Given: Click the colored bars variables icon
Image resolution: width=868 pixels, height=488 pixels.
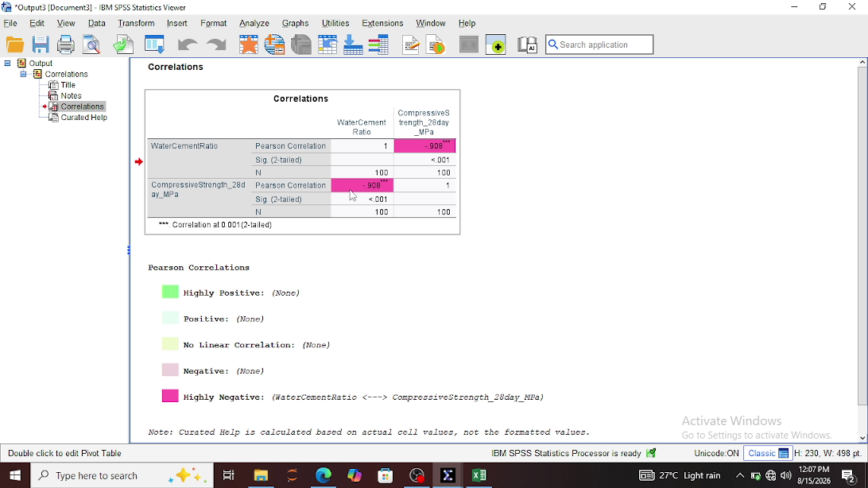Looking at the screenshot, I should pos(378,45).
